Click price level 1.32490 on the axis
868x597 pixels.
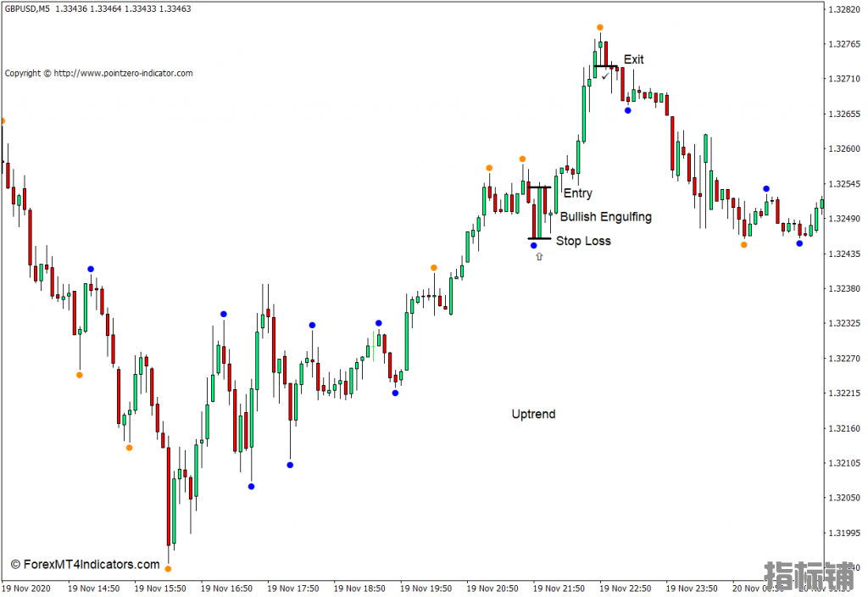pos(844,219)
